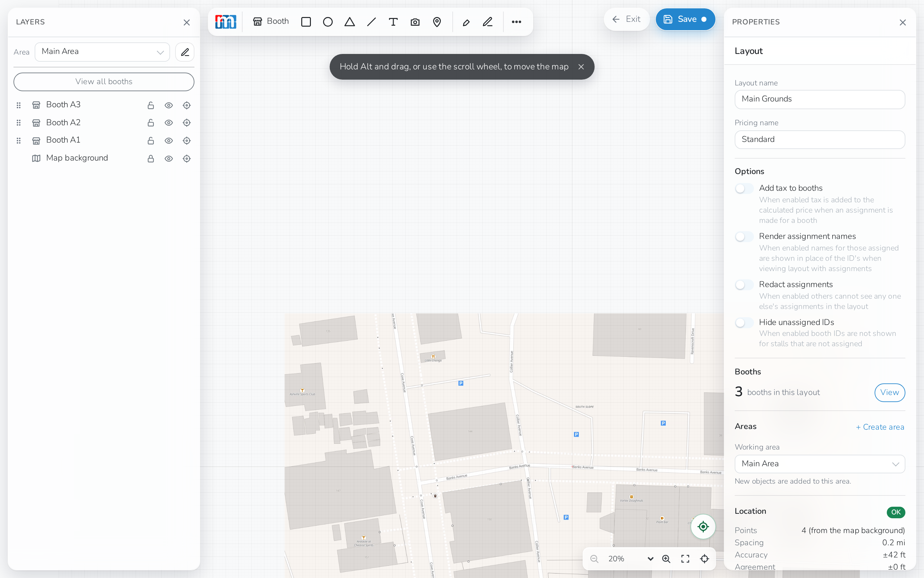
Task: Center the map with crosshair icon
Action: coord(705,559)
